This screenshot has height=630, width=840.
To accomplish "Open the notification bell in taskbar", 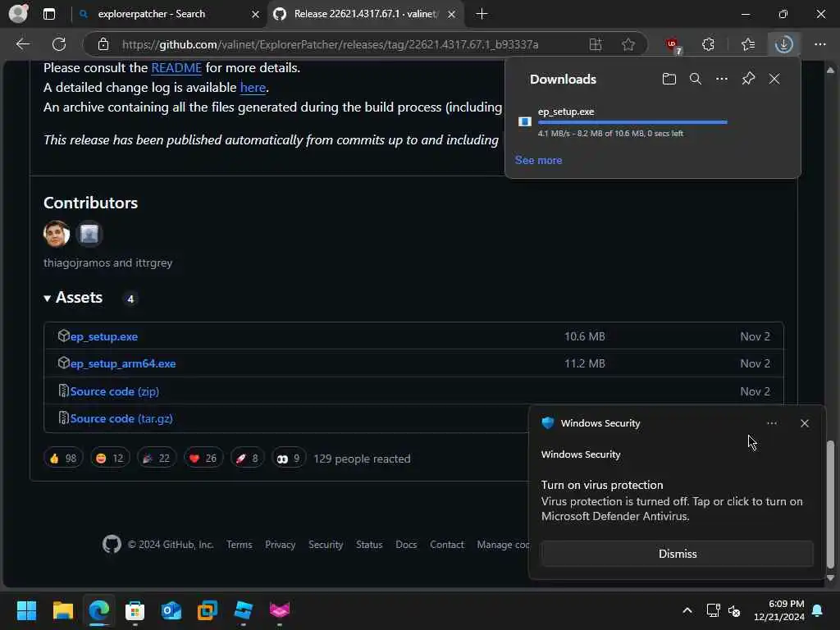I will 818,610.
